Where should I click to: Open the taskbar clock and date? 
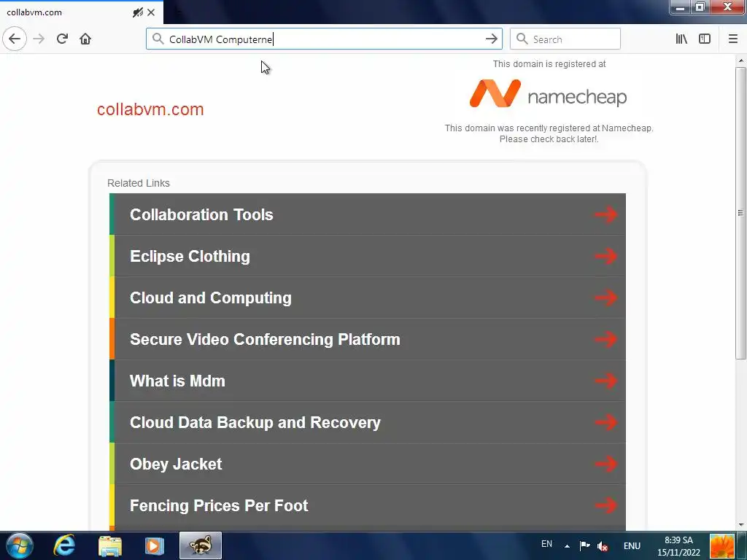[678, 546]
